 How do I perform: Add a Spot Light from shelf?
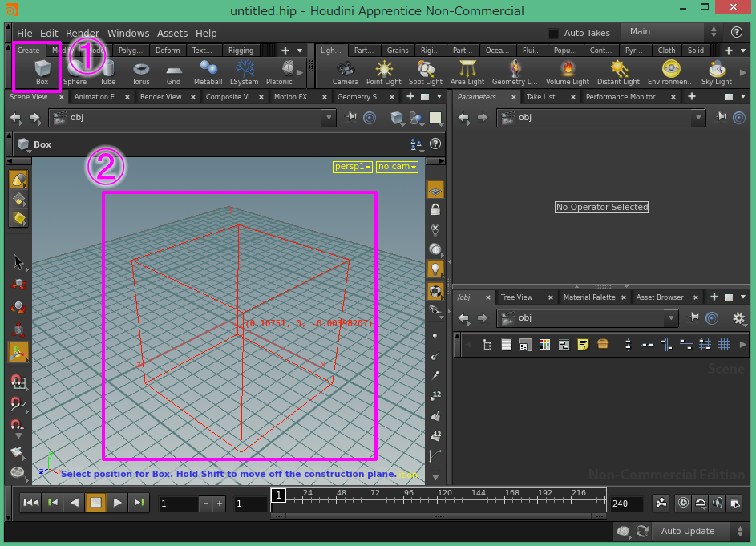[x=426, y=71]
